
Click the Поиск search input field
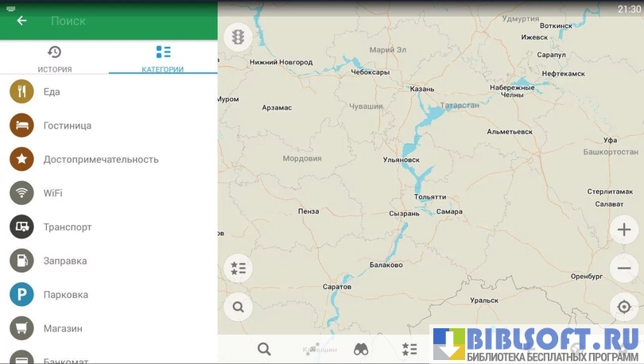click(x=119, y=21)
